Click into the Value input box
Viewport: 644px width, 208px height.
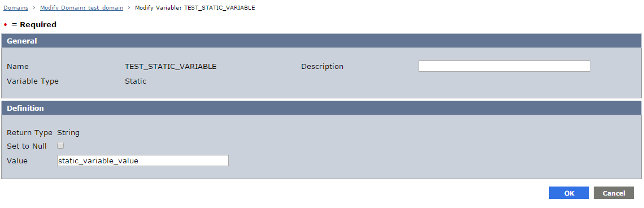[x=142, y=161]
